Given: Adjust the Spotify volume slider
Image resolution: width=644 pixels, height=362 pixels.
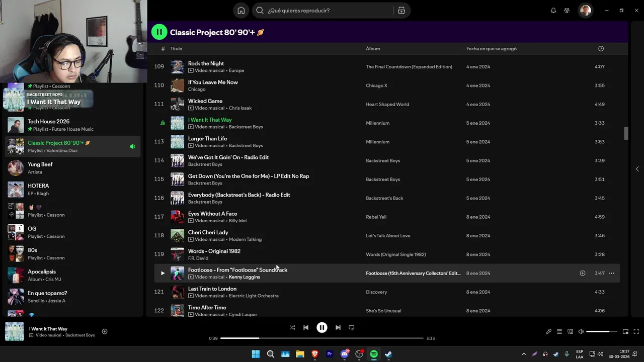Looking at the screenshot, I should click(x=601, y=331).
